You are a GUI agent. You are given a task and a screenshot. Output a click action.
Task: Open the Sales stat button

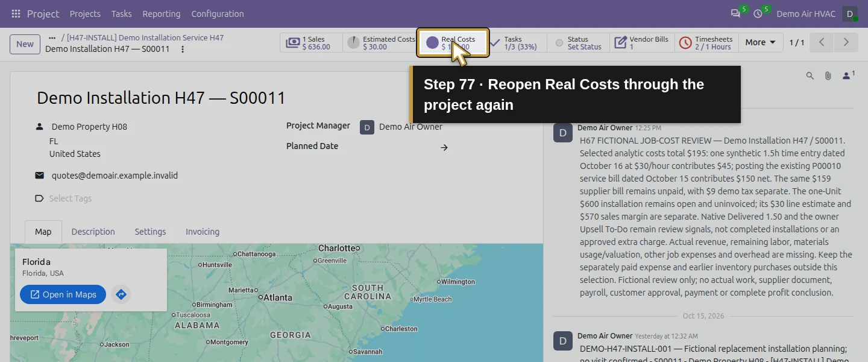click(x=311, y=43)
